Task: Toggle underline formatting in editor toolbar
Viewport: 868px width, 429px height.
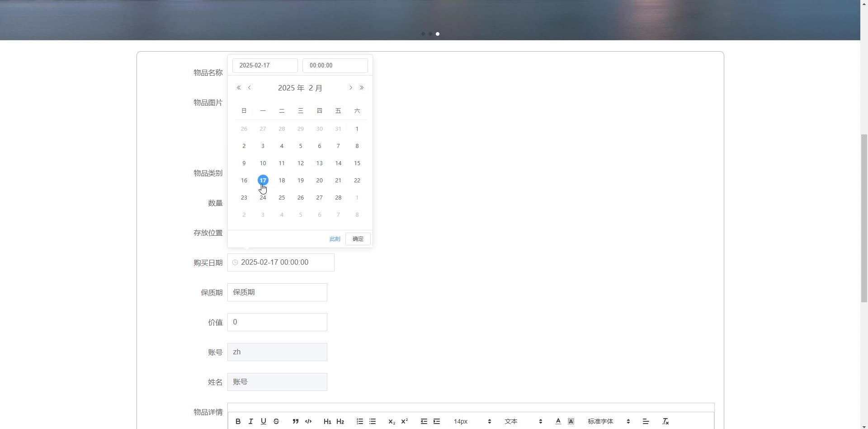Action: pos(264,421)
